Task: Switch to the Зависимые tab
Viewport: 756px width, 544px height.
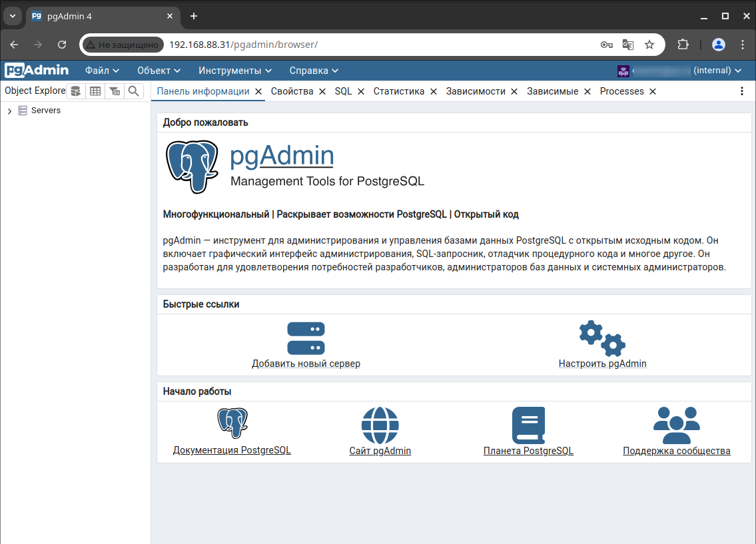Action: (553, 91)
